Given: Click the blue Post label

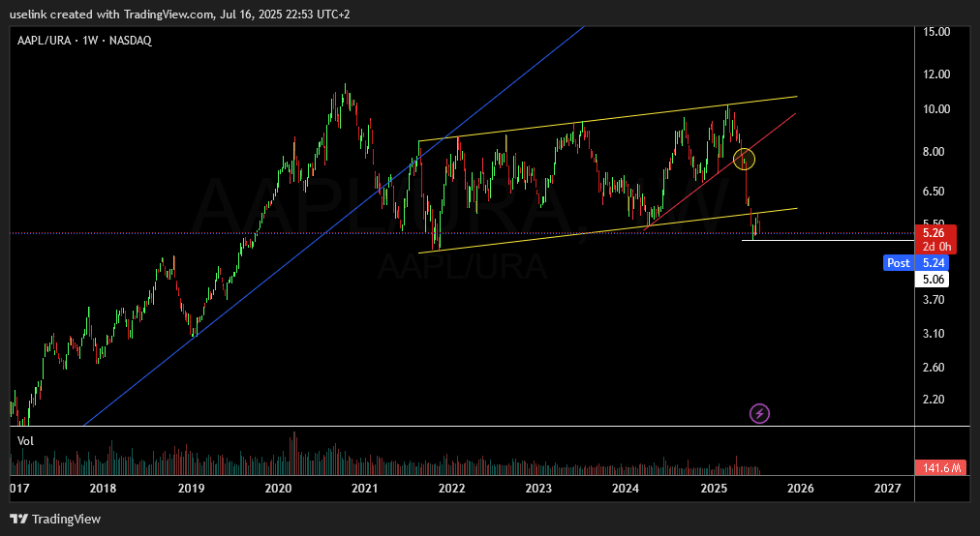Looking at the screenshot, I should point(899,263).
